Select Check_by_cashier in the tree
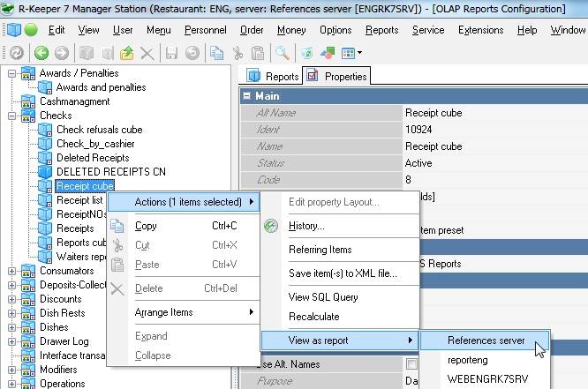 pyautogui.click(x=95, y=144)
